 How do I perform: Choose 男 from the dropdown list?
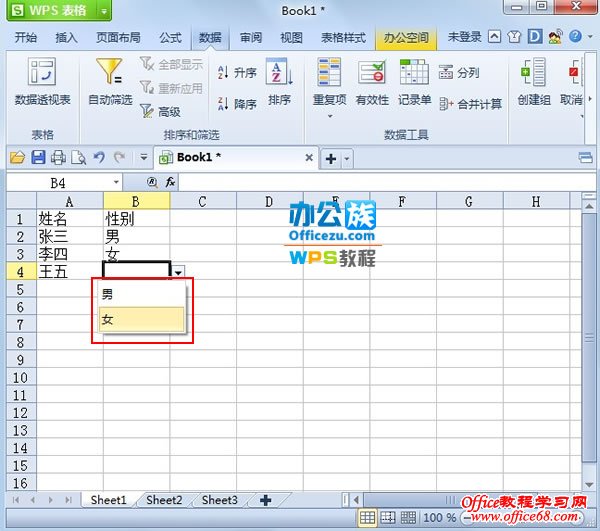tap(142, 294)
